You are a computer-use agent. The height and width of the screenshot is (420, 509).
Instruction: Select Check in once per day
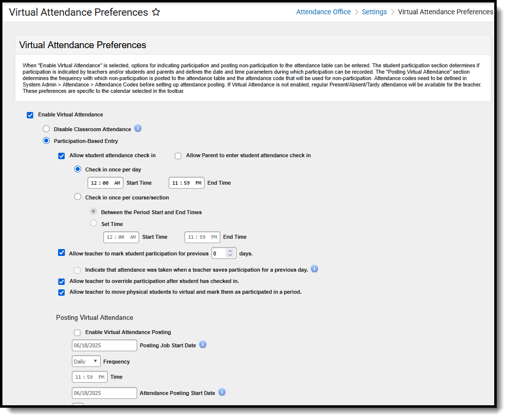pos(78,169)
